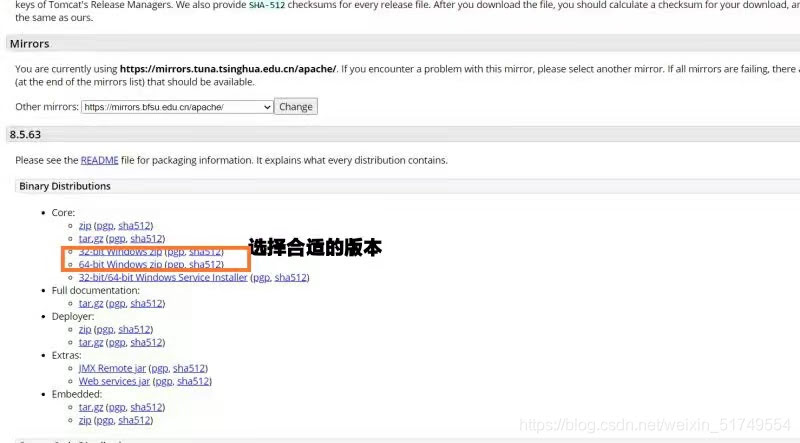Open pgp signature for Deployer tar.gz
Image resolution: width=800 pixels, height=443 pixels.
click(117, 342)
